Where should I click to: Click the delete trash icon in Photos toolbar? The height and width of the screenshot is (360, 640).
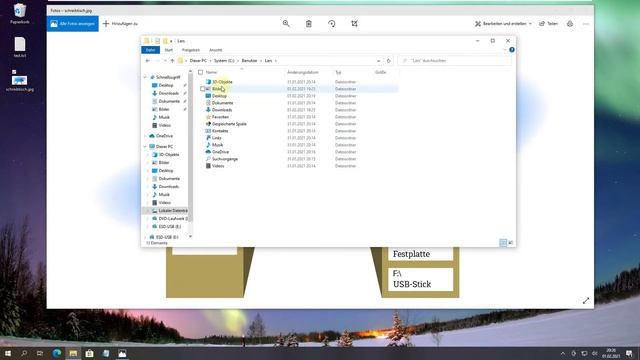pyautogui.click(x=309, y=24)
